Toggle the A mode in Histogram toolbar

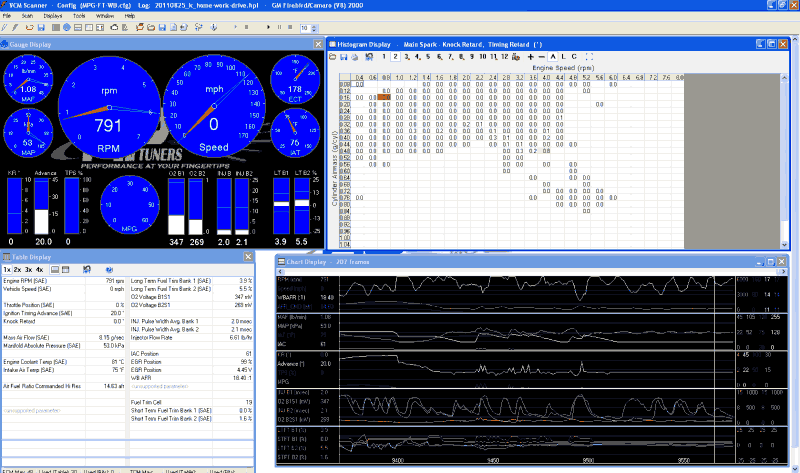click(553, 57)
